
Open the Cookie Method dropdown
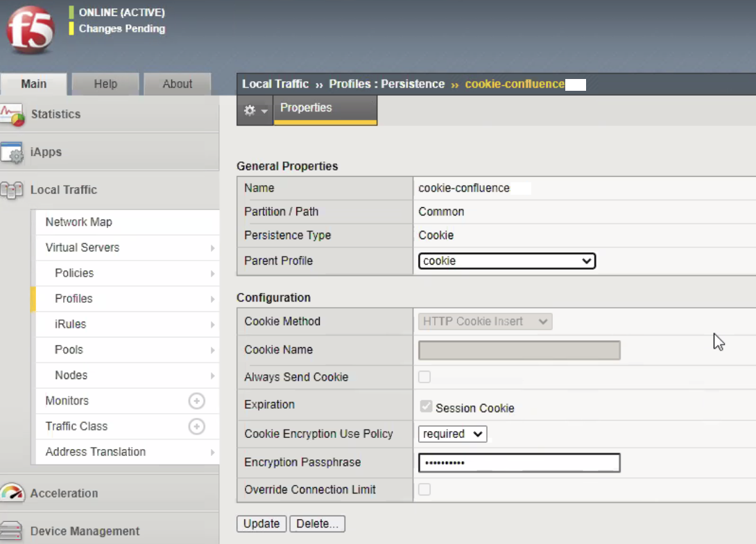click(x=485, y=322)
